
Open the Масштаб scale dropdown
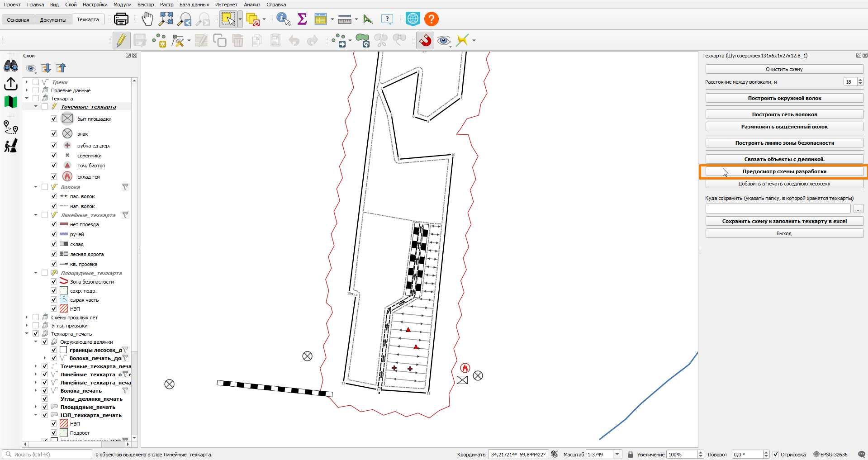coord(617,455)
